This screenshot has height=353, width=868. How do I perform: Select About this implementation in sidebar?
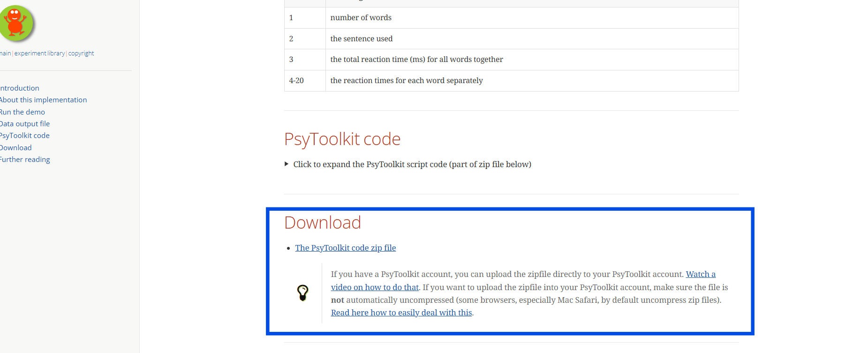pos(43,100)
